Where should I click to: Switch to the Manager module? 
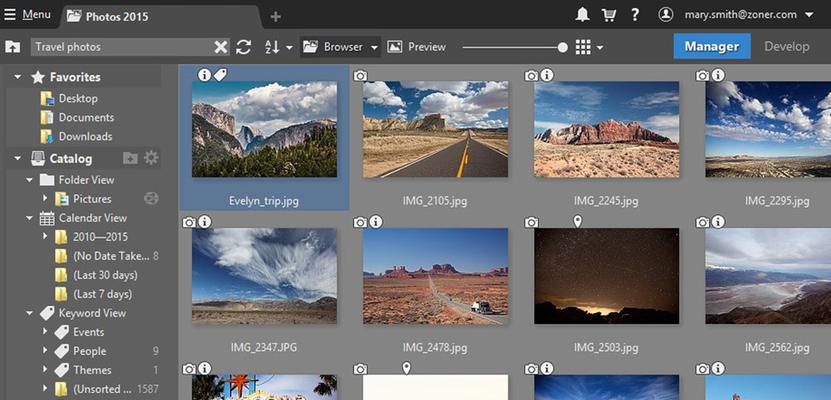pyautogui.click(x=712, y=46)
